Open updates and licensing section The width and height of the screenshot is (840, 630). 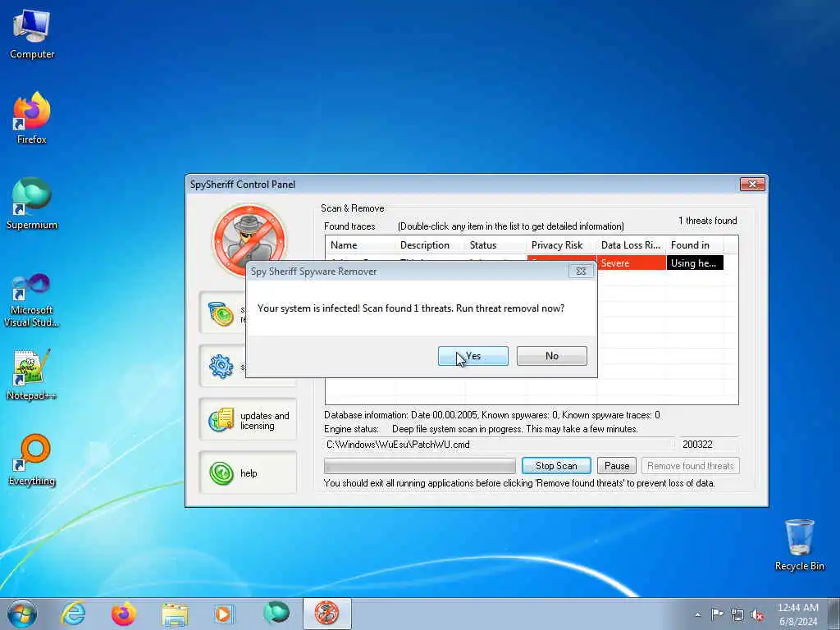[248, 420]
